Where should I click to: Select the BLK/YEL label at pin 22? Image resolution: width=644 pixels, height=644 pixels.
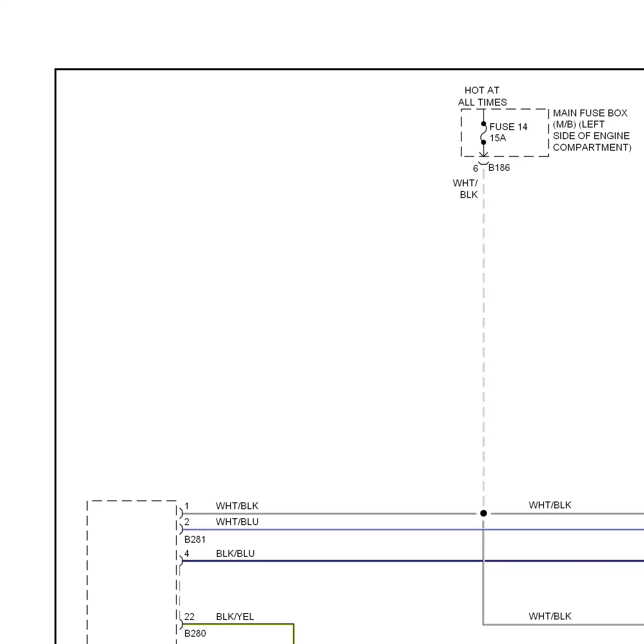pyautogui.click(x=235, y=617)
